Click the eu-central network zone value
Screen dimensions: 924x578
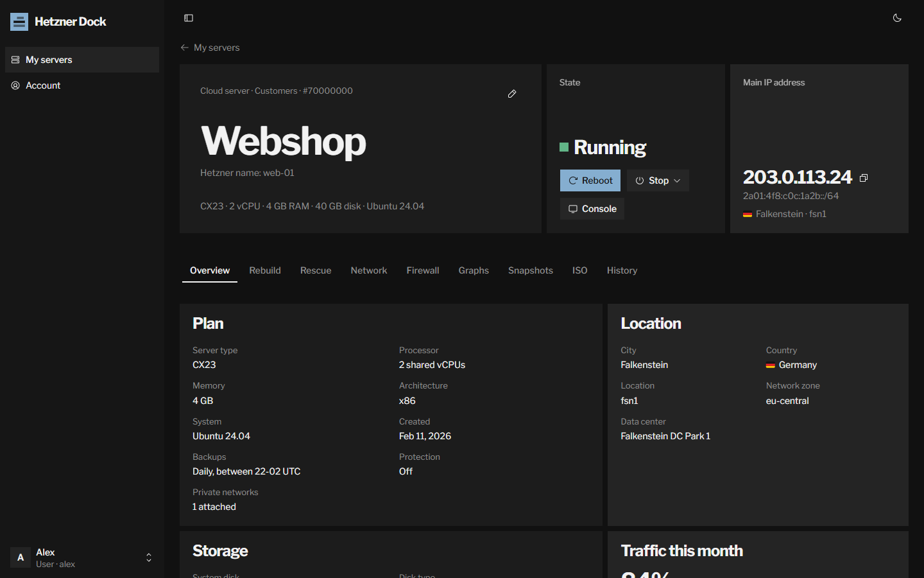pos(787,401)
